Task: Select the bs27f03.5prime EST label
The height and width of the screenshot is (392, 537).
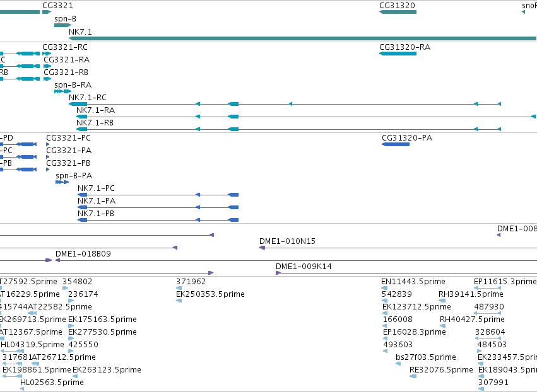Action: click(x=426, y=357)
